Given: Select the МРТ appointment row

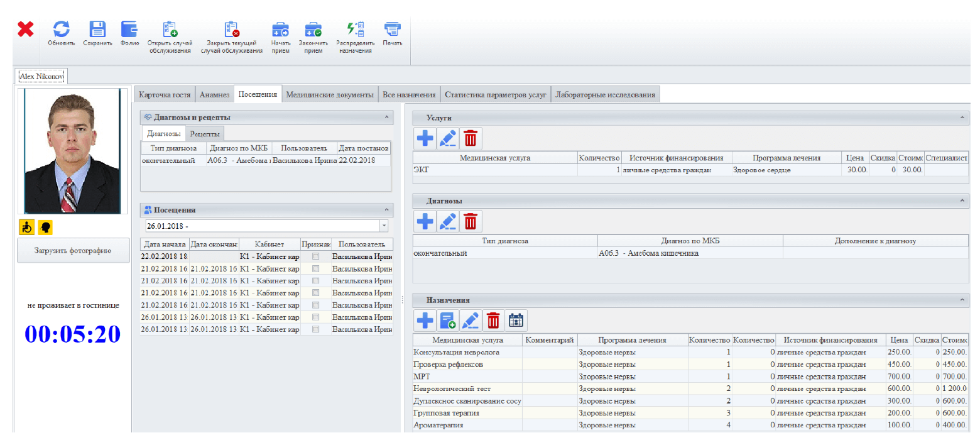Looking at the screenshot, I should (x=690, y=376).
